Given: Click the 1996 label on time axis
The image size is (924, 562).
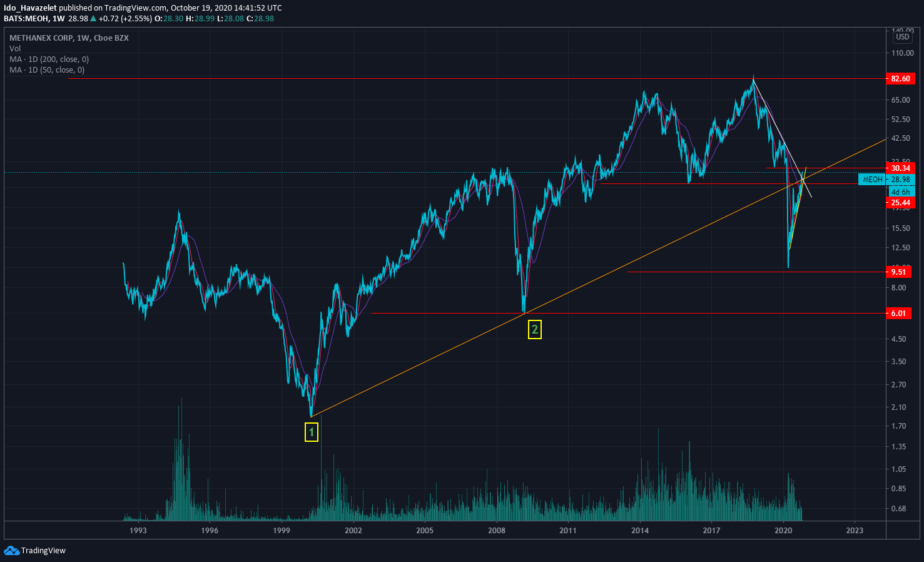Looking at the screenshot, I should point(210,531).
